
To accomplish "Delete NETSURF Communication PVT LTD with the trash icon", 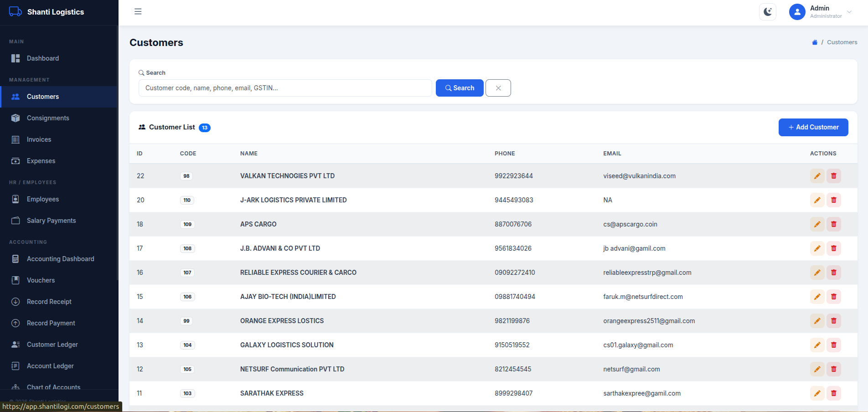I will coord(834,369).
